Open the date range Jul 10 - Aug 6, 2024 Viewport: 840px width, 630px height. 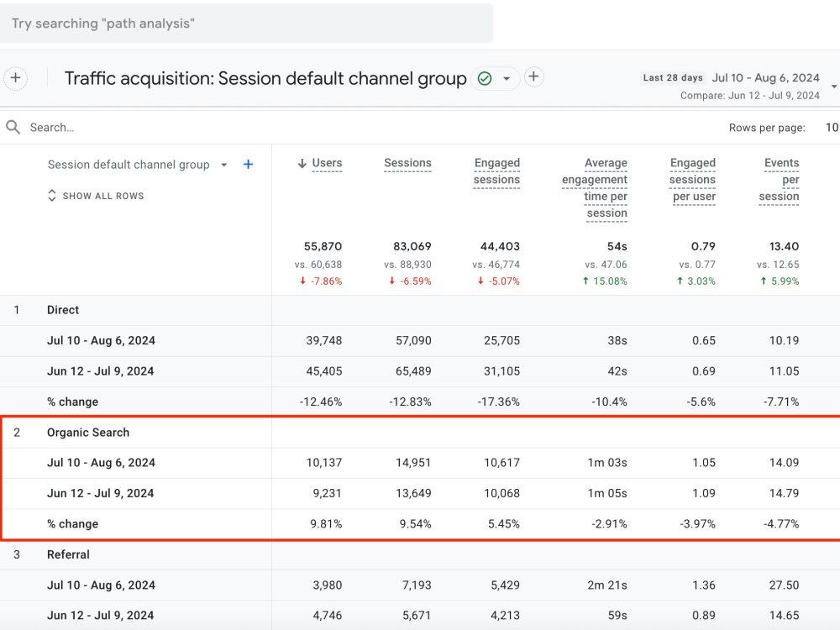point(765,77)
